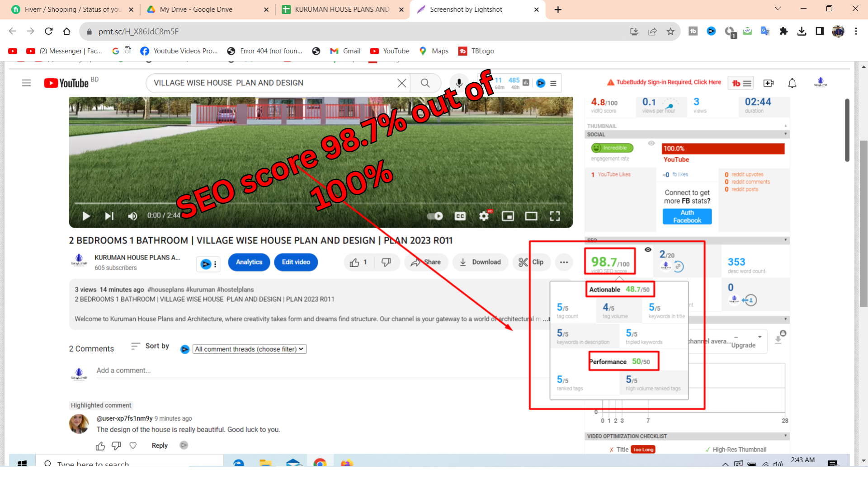Open the Create video icon
868x488 pixels.
(x=769, y=83)
